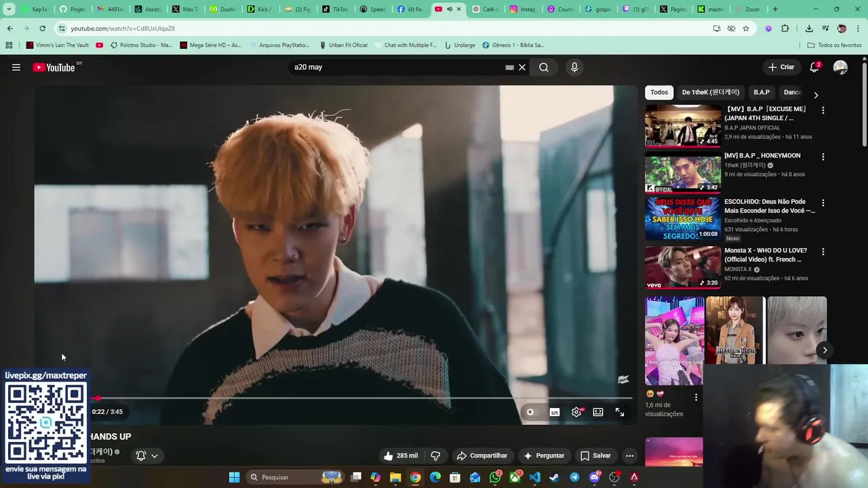Image resolution: width=868 pixels, height=488 pixels.
Task: Open WhatsApp from the taskbar
Action: (x=495, y=477)
